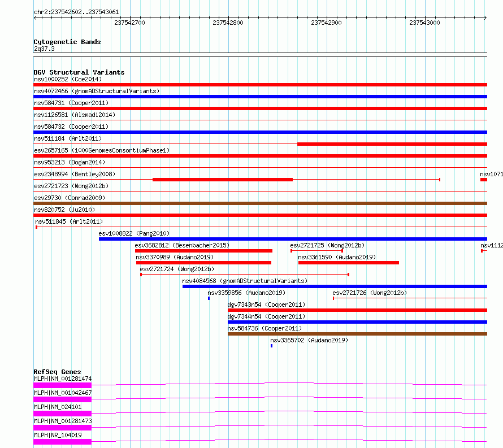This screenshot has height=448, width=503.
Task: Click ruler position 237542700
Action: [x=129, y=23]
